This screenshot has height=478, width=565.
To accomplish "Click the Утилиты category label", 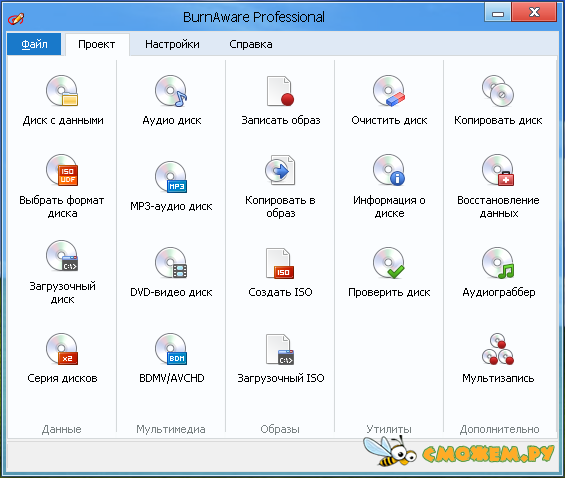I will [389, 429].
